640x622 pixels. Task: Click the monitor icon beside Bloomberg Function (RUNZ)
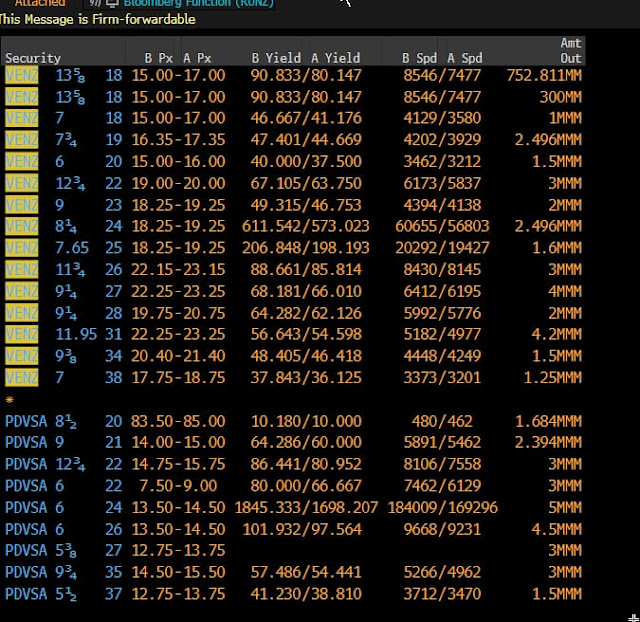(x=112, y=4)
